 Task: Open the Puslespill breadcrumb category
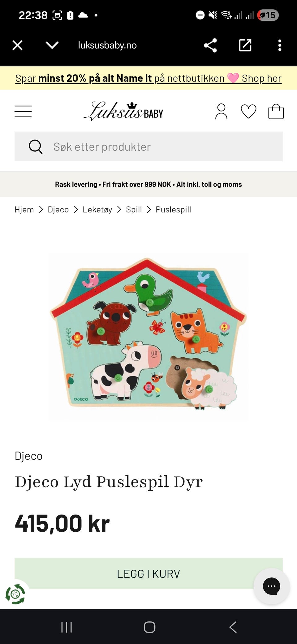(173, 210)
